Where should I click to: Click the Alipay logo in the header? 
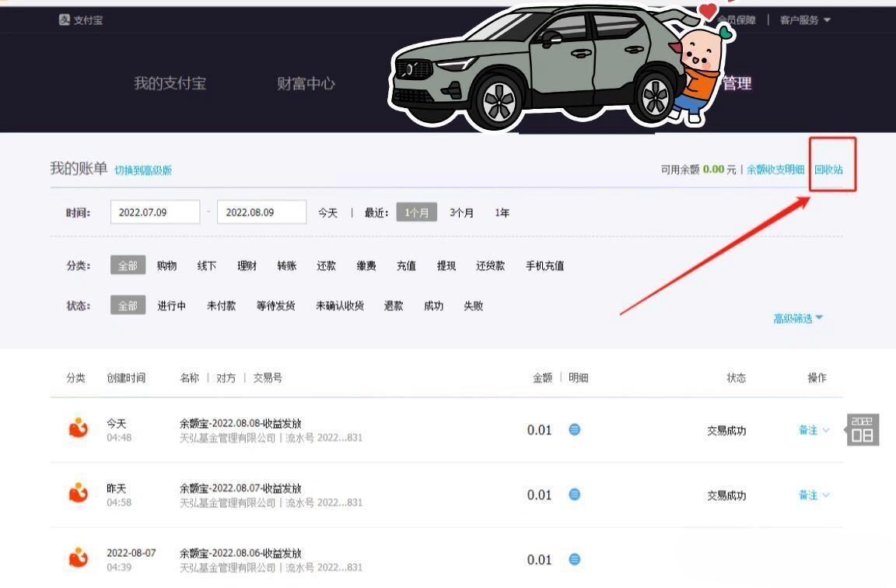81,20
